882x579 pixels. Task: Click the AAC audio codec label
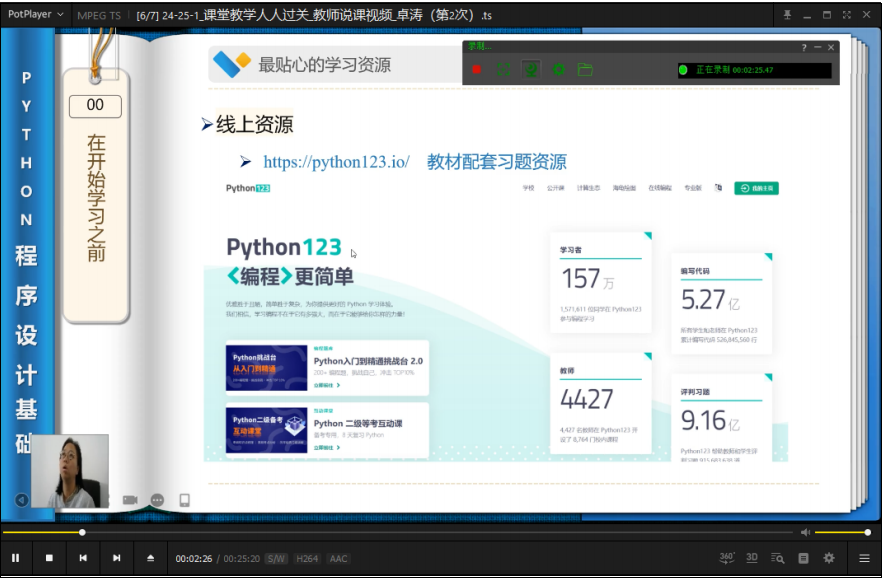click(339, 558)
